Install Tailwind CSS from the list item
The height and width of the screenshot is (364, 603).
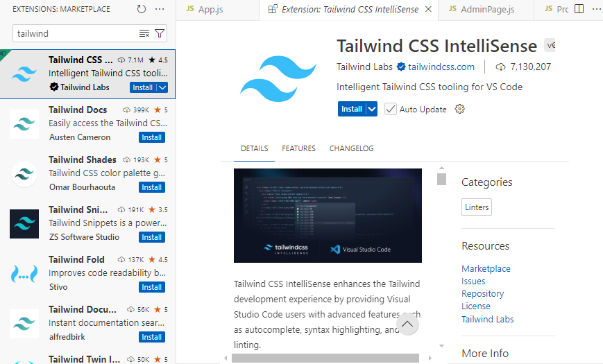[143, 87]
